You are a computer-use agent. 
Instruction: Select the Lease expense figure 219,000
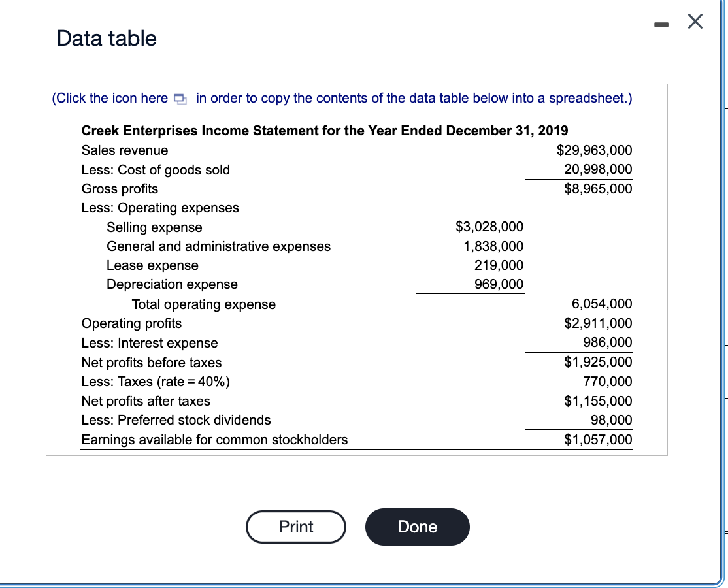click(x=502, y=265)
